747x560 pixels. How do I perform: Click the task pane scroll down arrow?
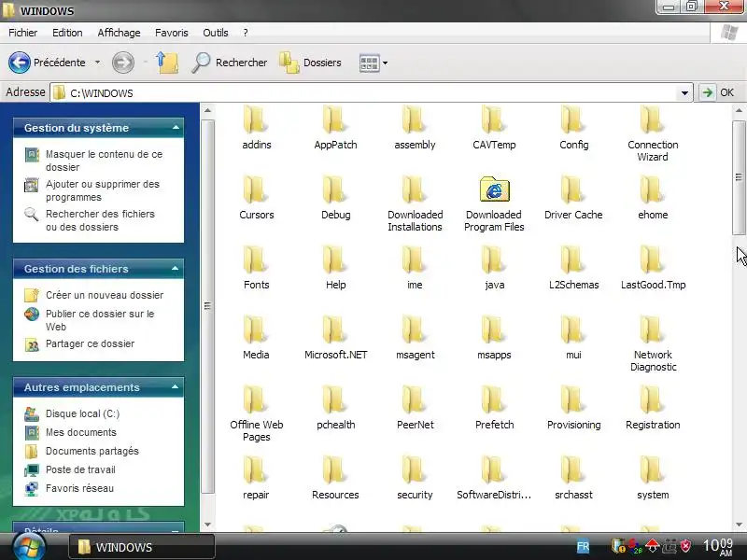tap(207, 525)
